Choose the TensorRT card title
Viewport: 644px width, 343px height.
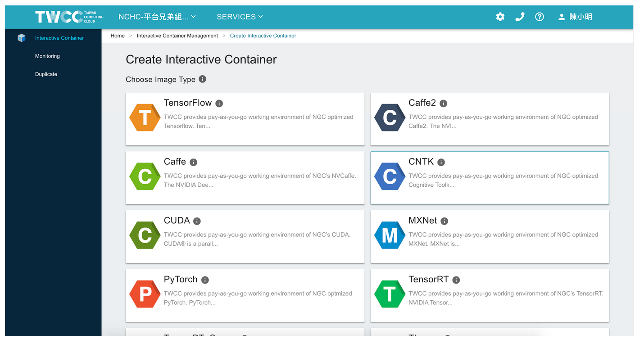pyautogui.click(x=429, y=279)
